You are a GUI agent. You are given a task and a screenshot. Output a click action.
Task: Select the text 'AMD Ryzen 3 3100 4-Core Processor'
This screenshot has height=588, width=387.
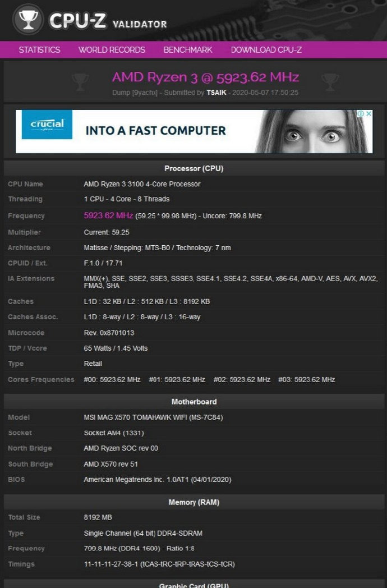point(142,184)
